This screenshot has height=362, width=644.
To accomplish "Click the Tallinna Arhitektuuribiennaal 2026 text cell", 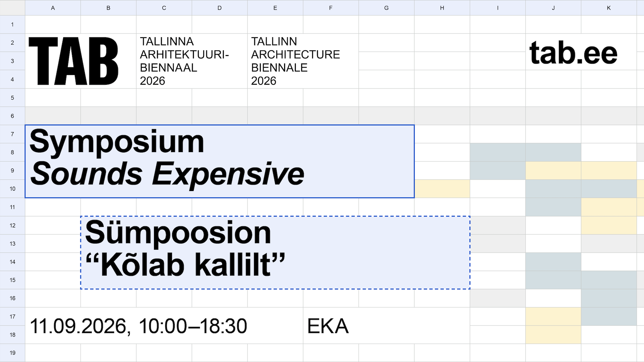I will coord(192,61).
